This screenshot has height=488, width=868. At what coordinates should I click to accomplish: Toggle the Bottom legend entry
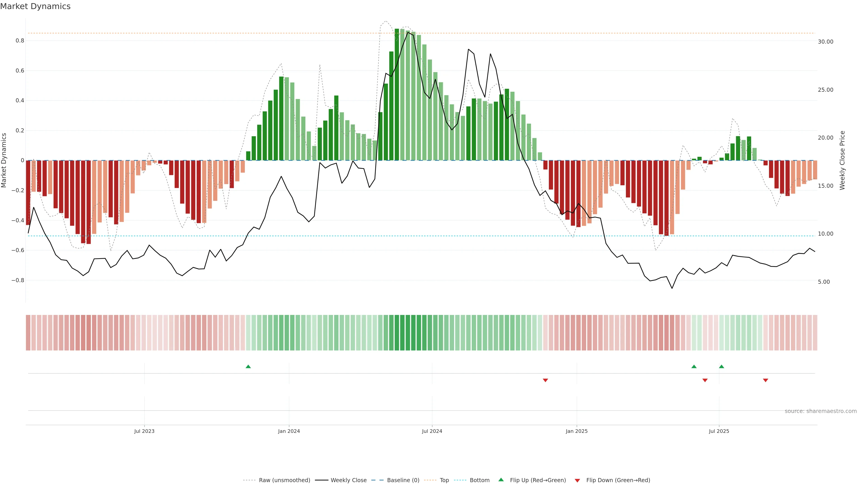point(479,480)
